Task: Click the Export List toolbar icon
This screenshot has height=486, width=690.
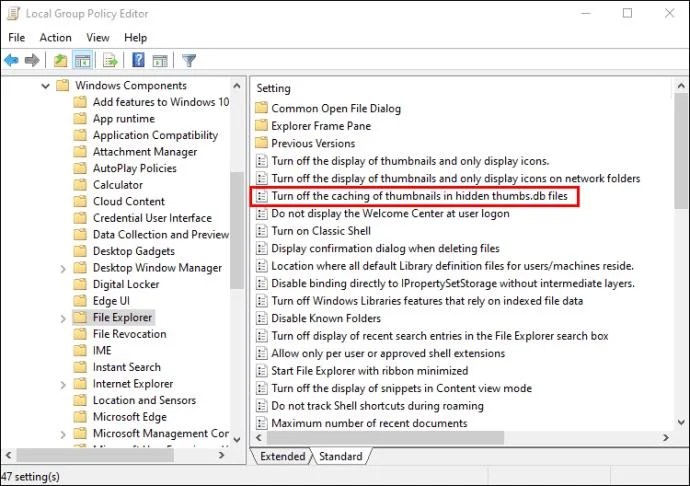Action: [x=110, y=60]
